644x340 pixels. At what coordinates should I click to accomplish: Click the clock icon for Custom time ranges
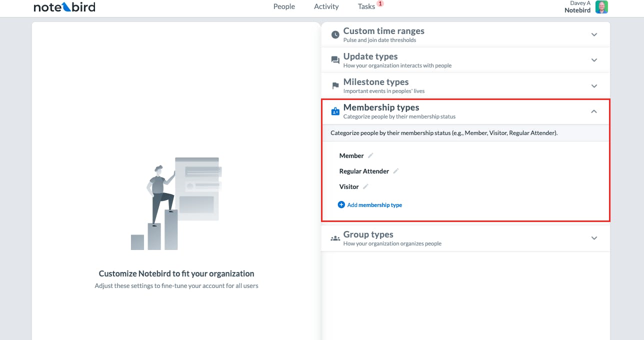click(x=335, y=34)
